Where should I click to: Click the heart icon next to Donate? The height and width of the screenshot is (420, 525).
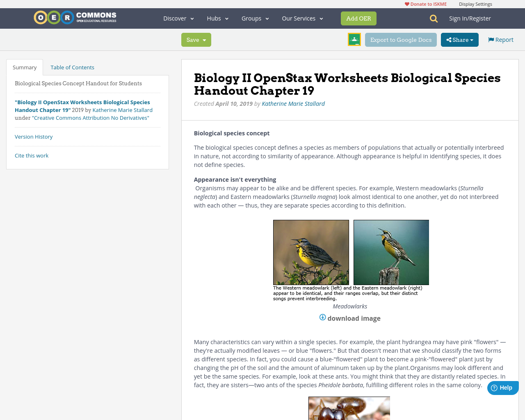(x=406, y=3)
